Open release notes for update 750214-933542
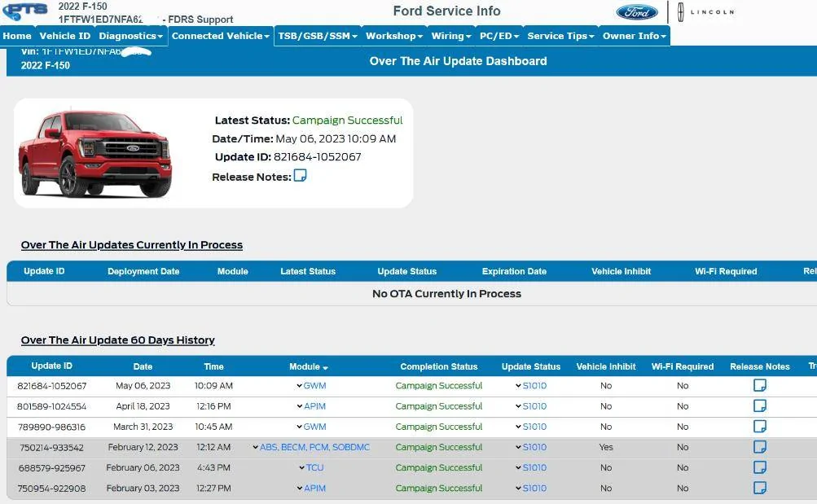 (760, 447)
